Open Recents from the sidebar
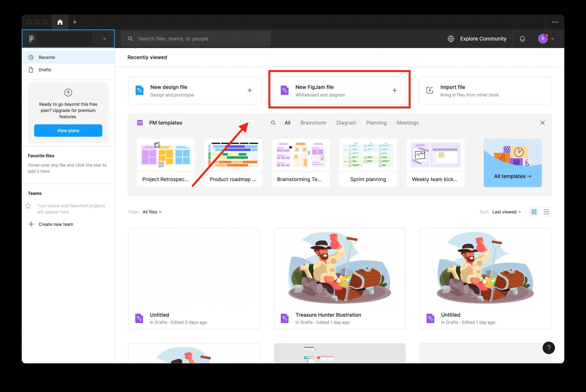The height and width of the screenshot is (392, 586). 47,57
